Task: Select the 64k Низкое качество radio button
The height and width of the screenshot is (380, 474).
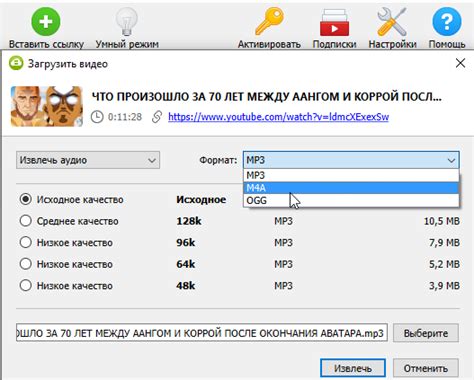Action: pos(26,264)
